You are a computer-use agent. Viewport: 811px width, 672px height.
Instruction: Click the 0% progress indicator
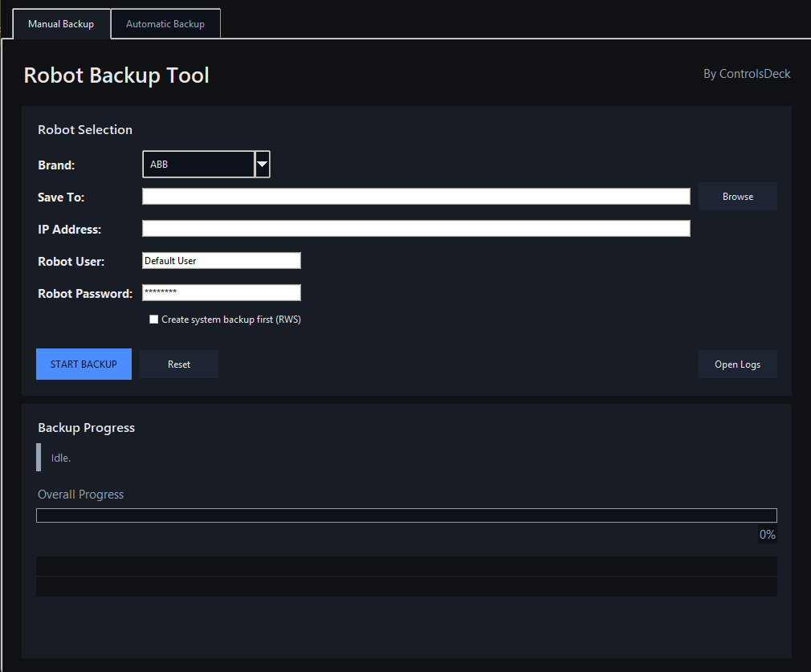coord(767,534)
